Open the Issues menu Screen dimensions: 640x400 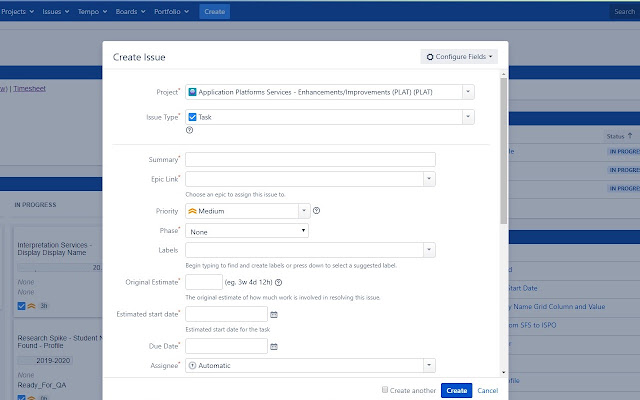pos(56,11)
